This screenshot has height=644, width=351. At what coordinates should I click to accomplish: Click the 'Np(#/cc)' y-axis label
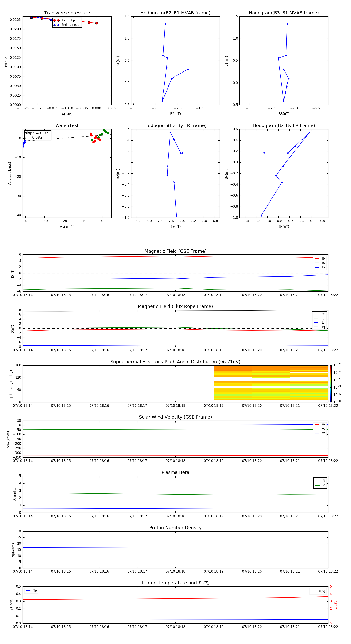click(13, 550)
